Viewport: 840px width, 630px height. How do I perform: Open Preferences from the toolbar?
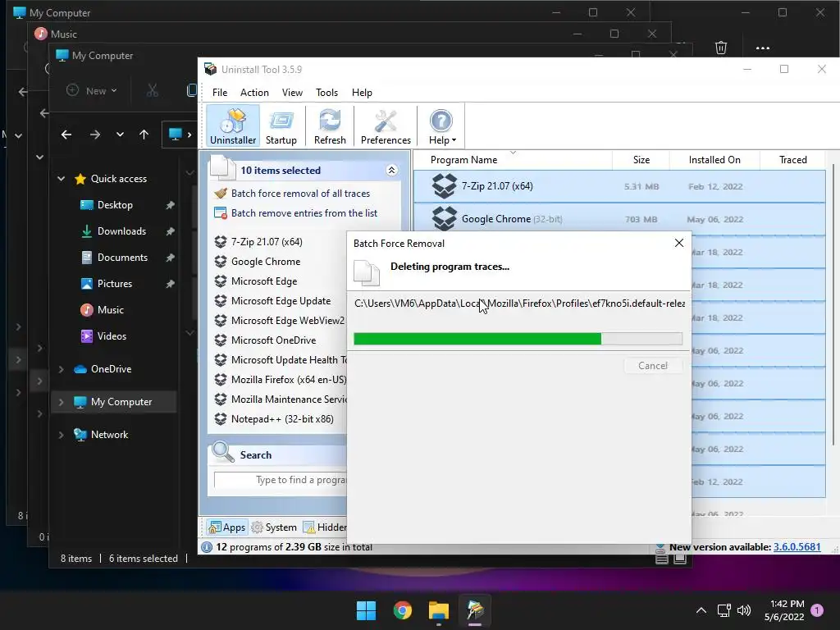click(386, 126)
